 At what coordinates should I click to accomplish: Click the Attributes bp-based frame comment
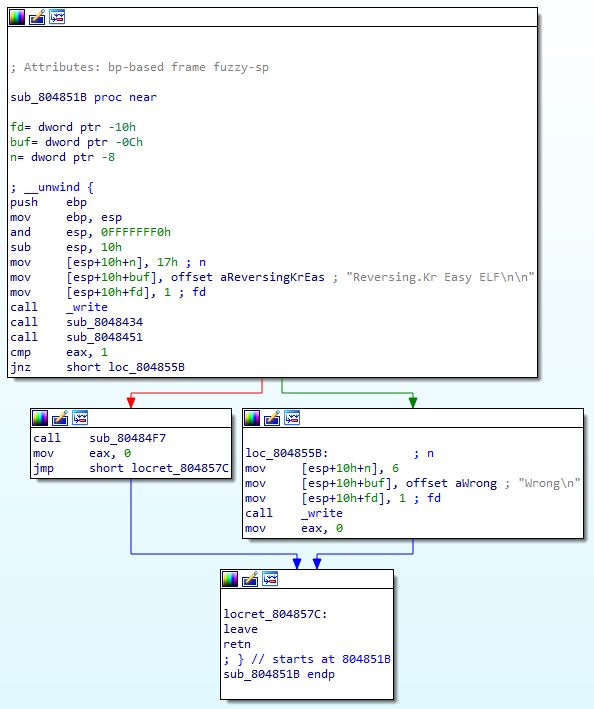coord(140,67)
